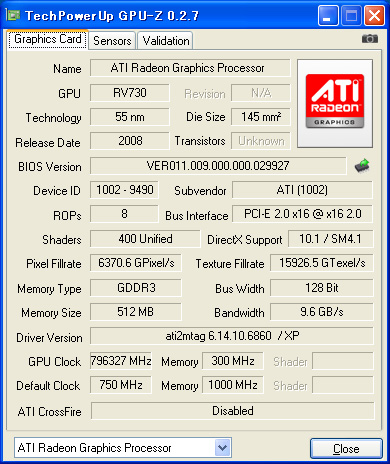Click the Device ID 1002 - 9490
Screen dimensions: 390x464
pos(124,190)
